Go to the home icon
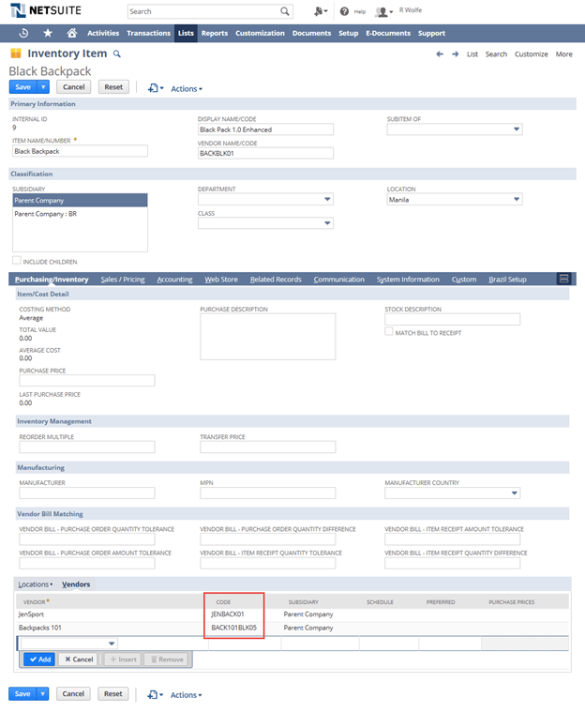The image size is (585, 728). 71,33
